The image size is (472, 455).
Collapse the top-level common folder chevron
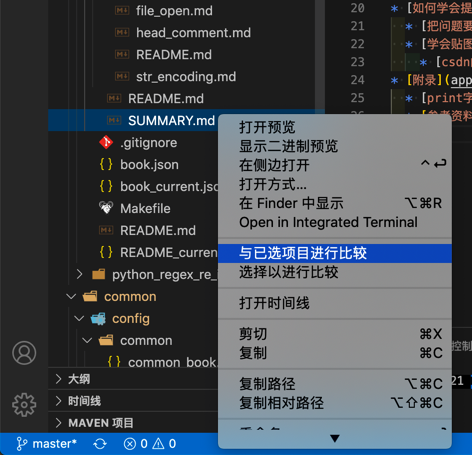[71, 296]
